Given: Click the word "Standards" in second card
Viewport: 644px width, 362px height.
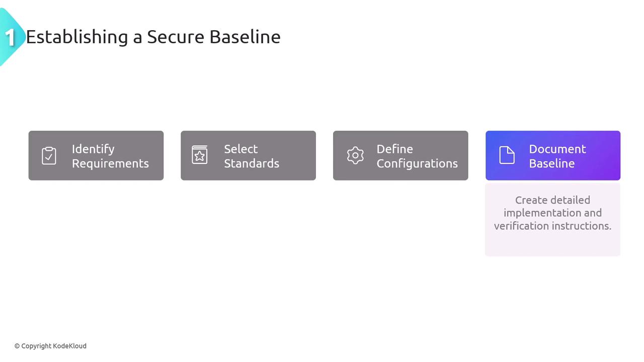Looking at the screenshot, I should tap(252, 163).
